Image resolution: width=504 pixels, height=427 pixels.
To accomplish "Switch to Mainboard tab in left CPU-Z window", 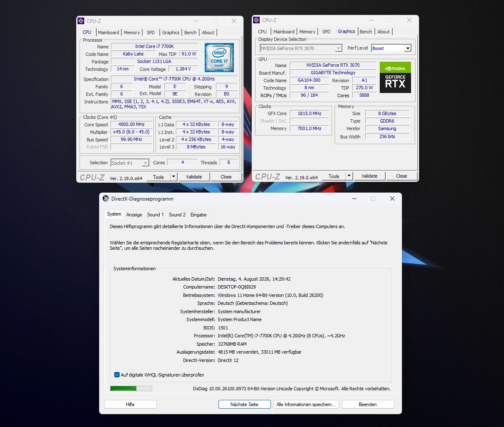I will point(108,33).
